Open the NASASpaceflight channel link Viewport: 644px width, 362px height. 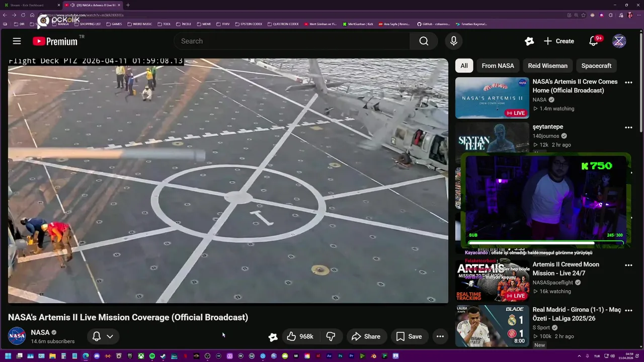click(x=553, y=283)
